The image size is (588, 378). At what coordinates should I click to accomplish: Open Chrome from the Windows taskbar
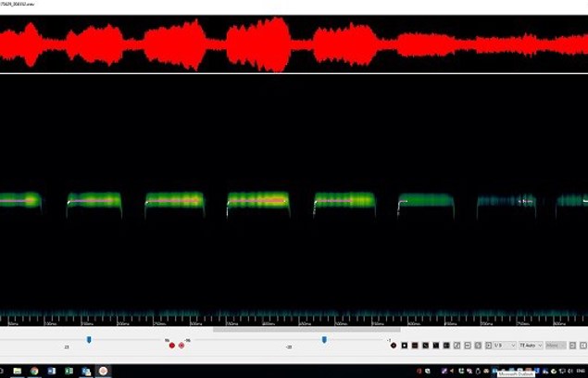pyautogui.click(x=34, y=371)
